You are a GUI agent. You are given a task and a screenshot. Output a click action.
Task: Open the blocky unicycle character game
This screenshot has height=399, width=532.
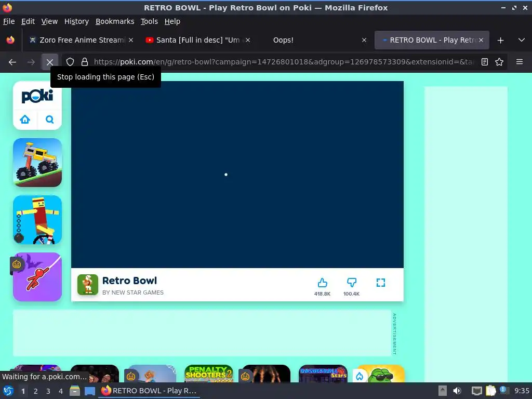tap(37, 220)
